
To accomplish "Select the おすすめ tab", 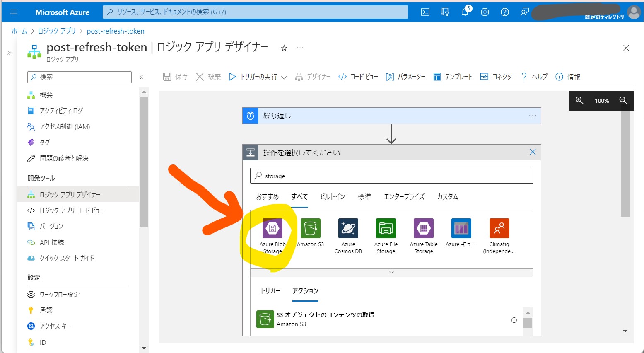I will (268, 197).
